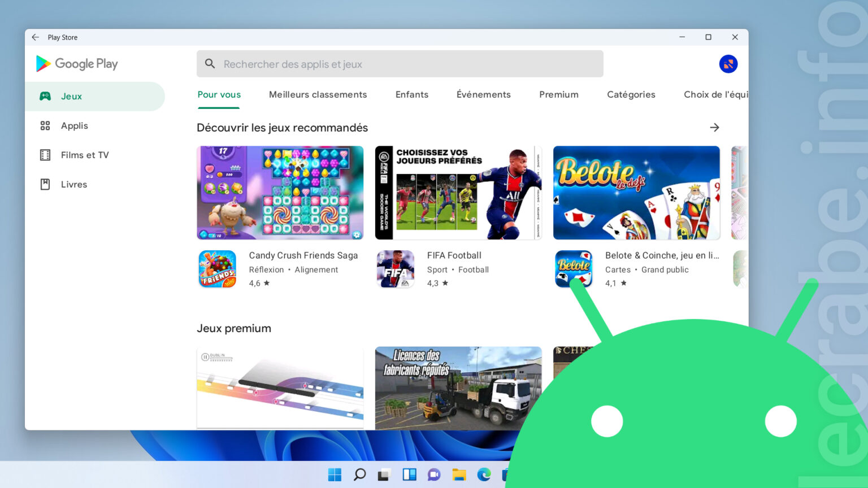Select the Enfants tab
This screenshot has height=488, width=868.
pos(411,94)
